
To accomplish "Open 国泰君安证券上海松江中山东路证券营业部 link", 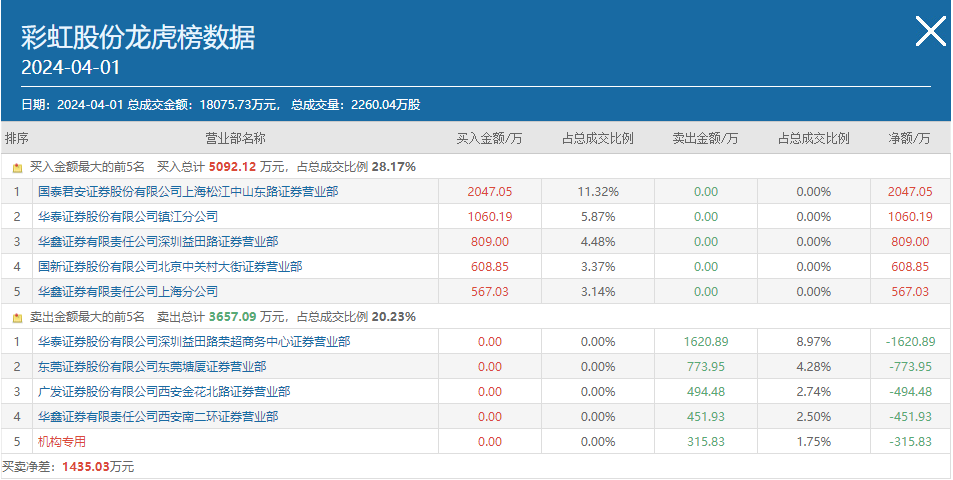I will pos(188,191).
